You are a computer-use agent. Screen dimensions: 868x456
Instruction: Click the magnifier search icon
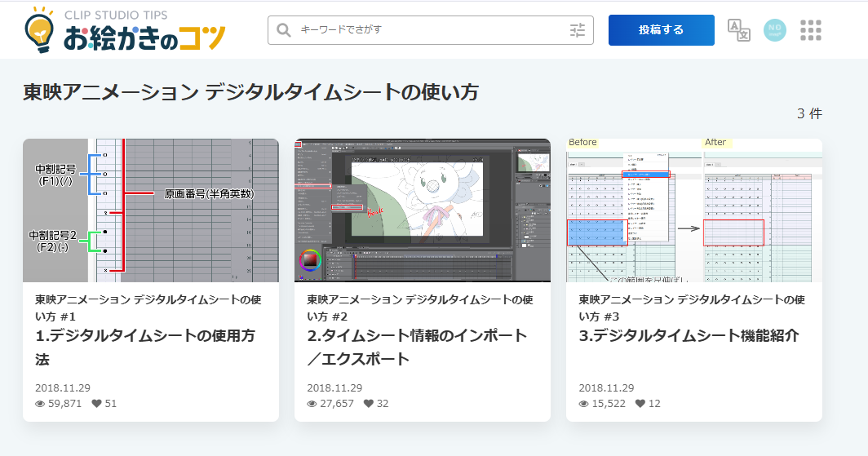pos(283,30)
